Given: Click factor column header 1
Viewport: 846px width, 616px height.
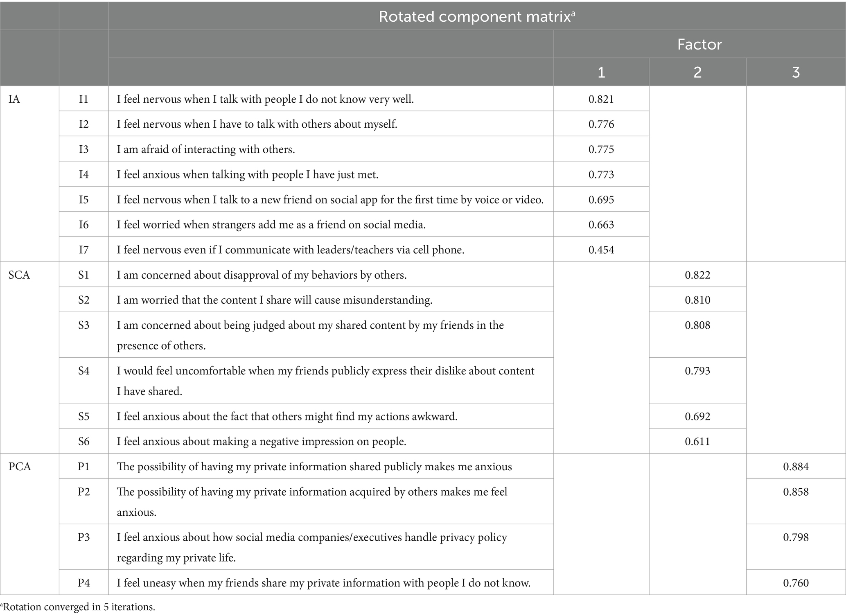Looking at the screenshot, I should pos(601,72).
